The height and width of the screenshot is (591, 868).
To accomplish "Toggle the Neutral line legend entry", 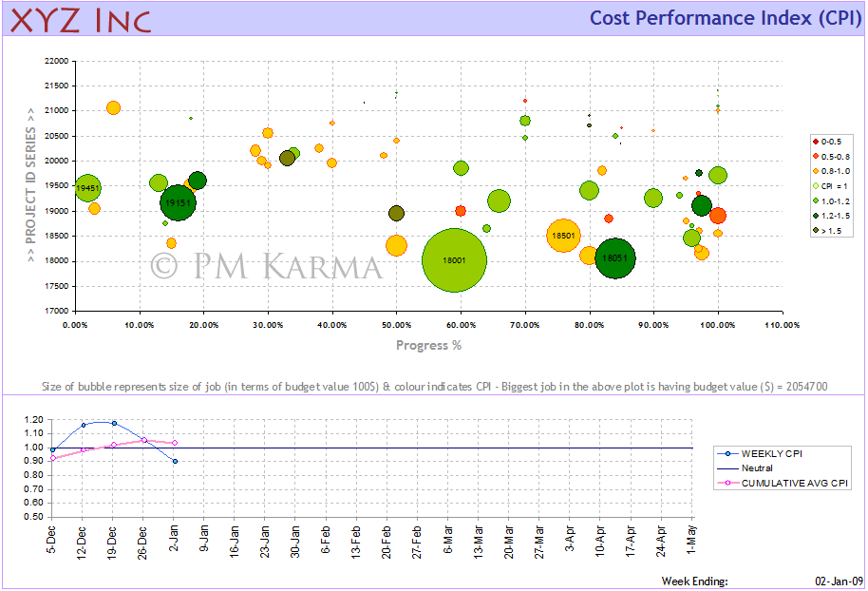I will [758, 468].
